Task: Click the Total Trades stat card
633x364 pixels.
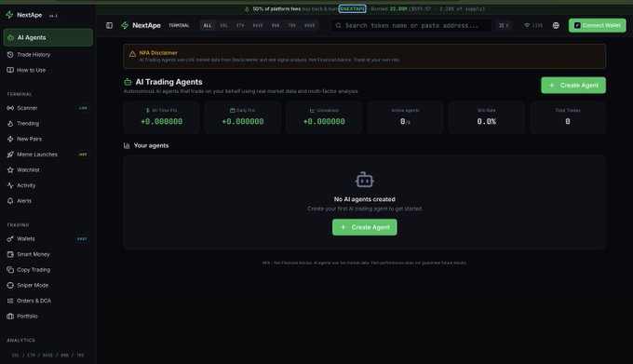Action: pyautogui.click(x=568, y=117)
